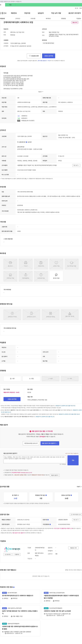The height and width of the screenshot is (644, 82).
Task: Click info icon beside 고용24 입사지원 count
Action: (x=71, y=495)
